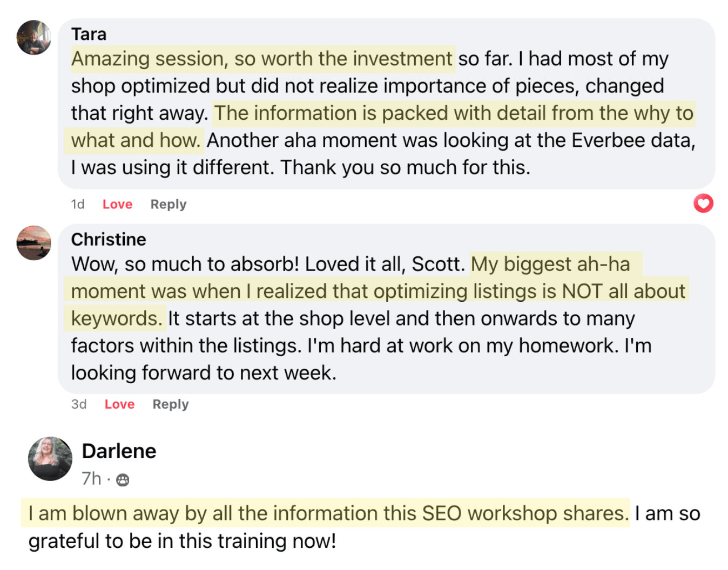This screenshot has width=728, height=570.
Task: Reply to Christine's comment
Action: [x=170, y=404]
